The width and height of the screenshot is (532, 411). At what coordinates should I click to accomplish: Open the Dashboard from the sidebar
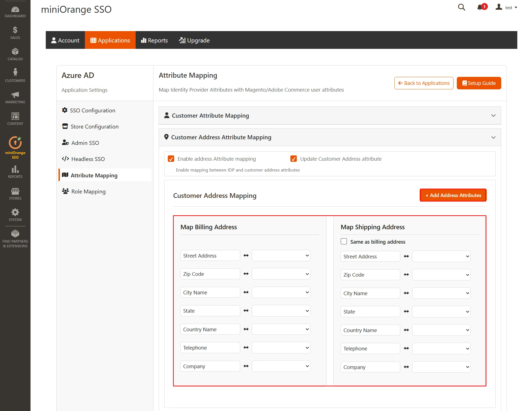coord(15,12)
